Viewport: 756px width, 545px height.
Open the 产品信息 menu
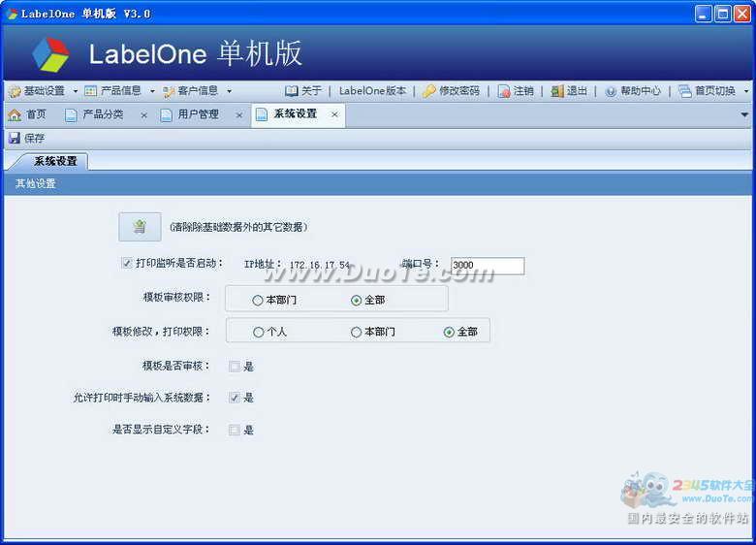[120, 91]
